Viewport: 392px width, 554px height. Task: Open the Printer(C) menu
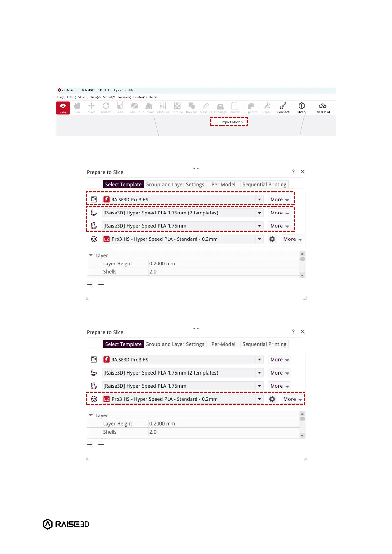[140, 97]
